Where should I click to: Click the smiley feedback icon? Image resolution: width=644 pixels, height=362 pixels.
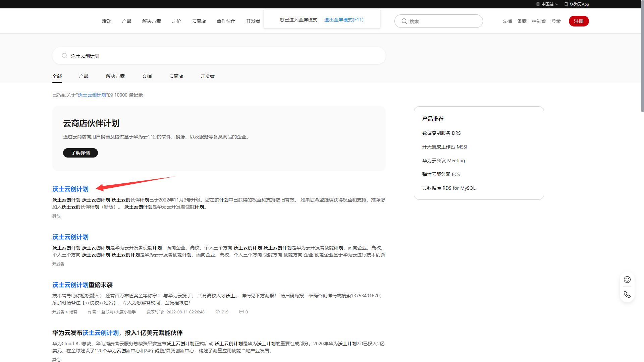pos(627,280)
